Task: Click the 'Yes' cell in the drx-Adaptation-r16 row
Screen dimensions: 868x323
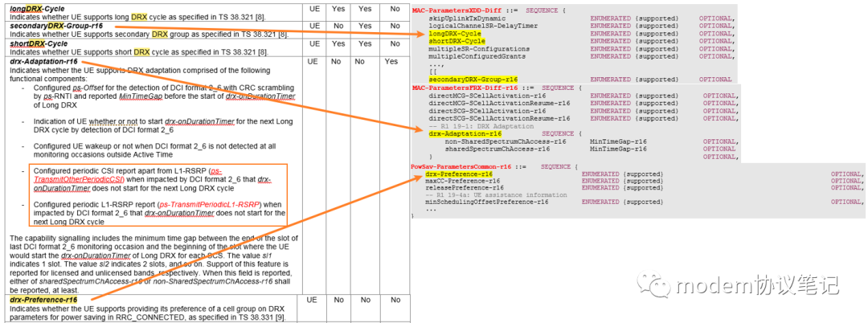Action: pyautogui.click(x=391, y=61)
